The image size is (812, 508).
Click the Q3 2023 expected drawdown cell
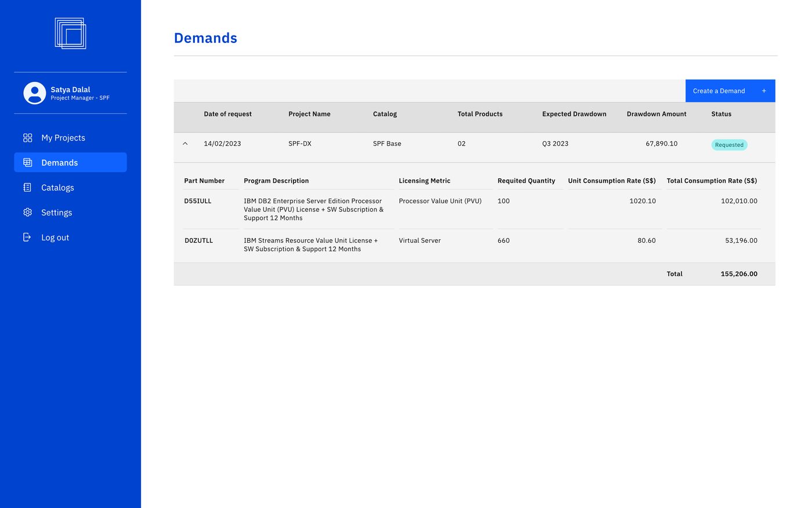click(555, 144)
